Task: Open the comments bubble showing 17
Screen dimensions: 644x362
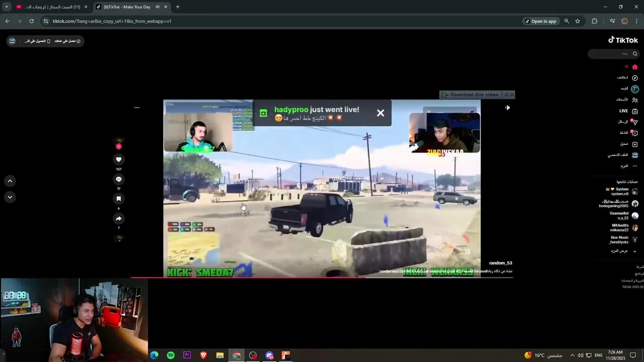Action: [119, 179]
